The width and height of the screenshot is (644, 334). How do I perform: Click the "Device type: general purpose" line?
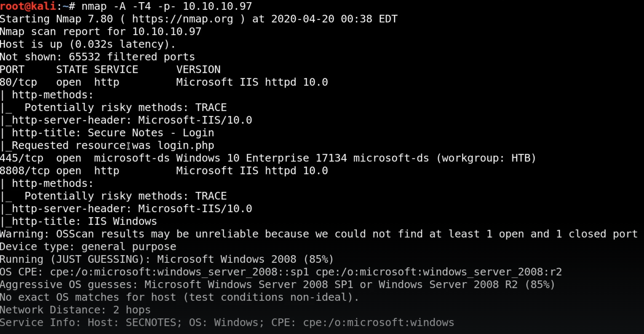tap(88, 246)
